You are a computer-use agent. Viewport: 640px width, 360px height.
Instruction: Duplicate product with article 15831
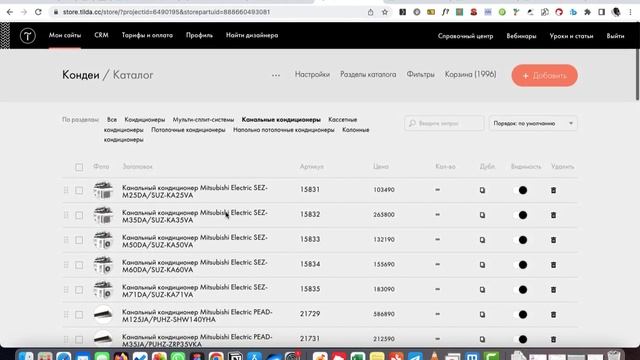coord(482,190)
